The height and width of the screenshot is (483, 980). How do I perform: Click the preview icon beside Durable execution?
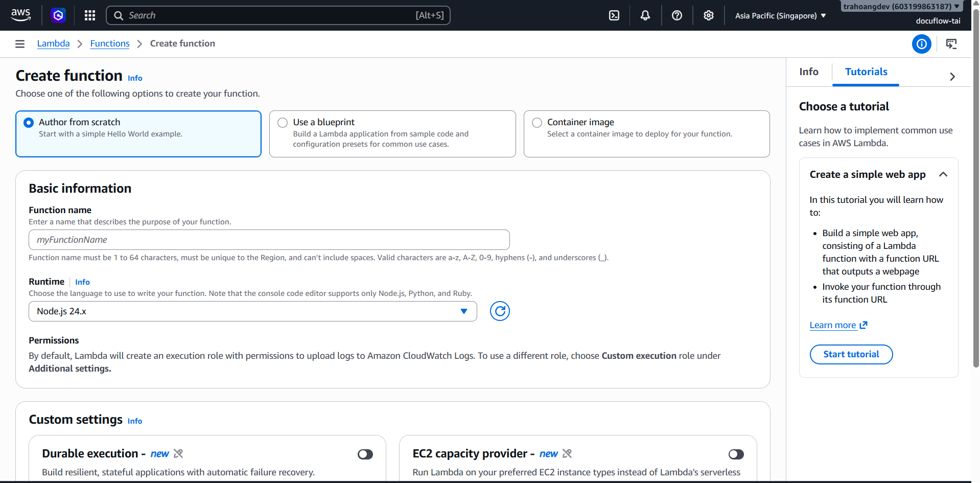178,453
